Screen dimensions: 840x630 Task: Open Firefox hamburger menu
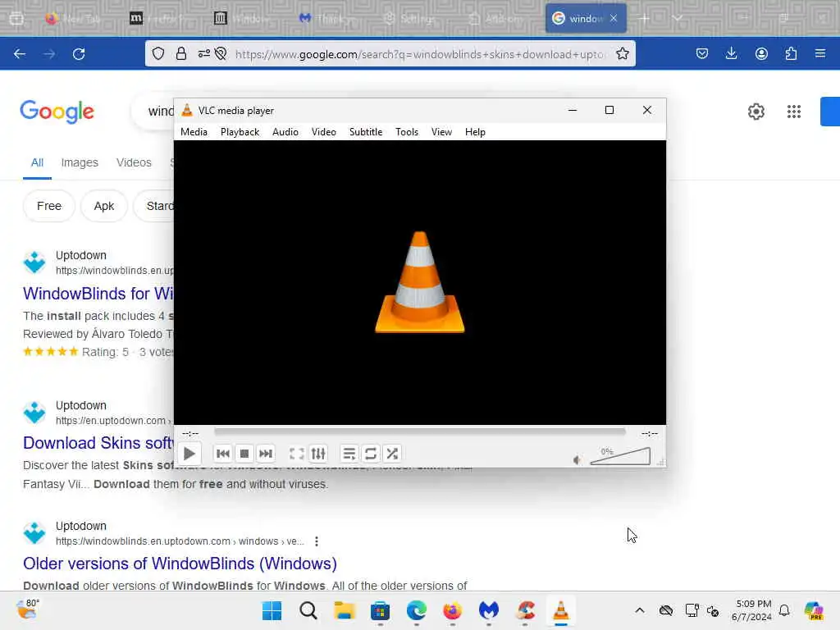820,53
